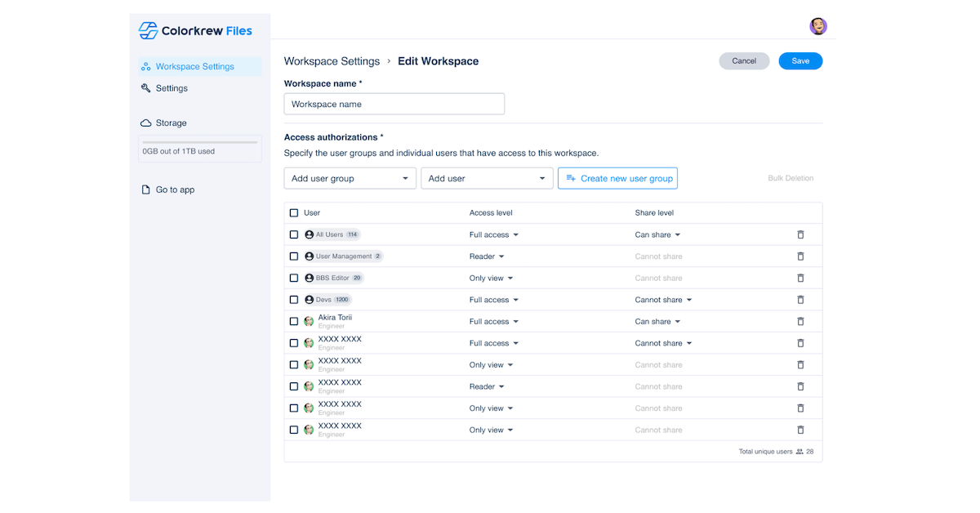The height and width of the screenshot is (513, 980).
Task: Click trash icon for BBS Editor row
Action: pos(800,278)
